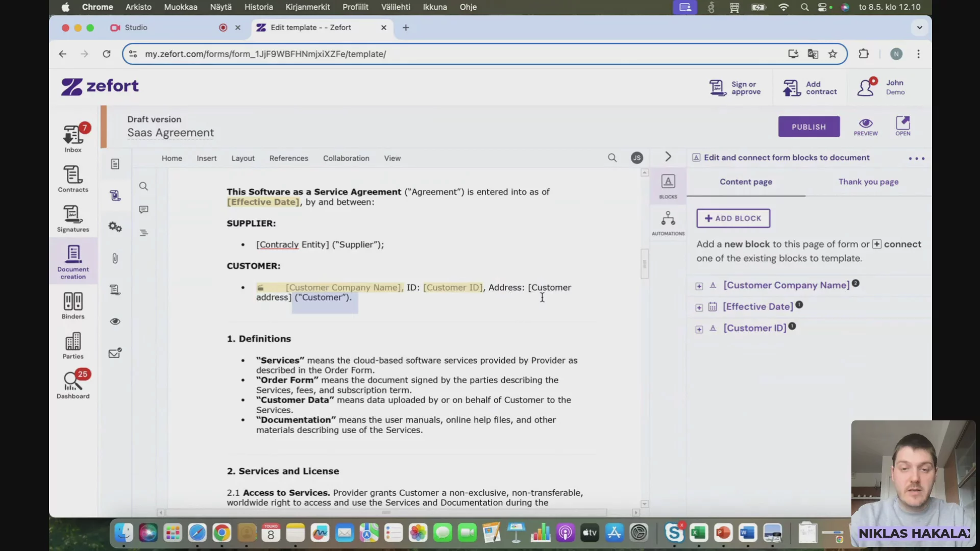Click the Chrome address bar URL
The image size is (980, 551).
point(265,54)
